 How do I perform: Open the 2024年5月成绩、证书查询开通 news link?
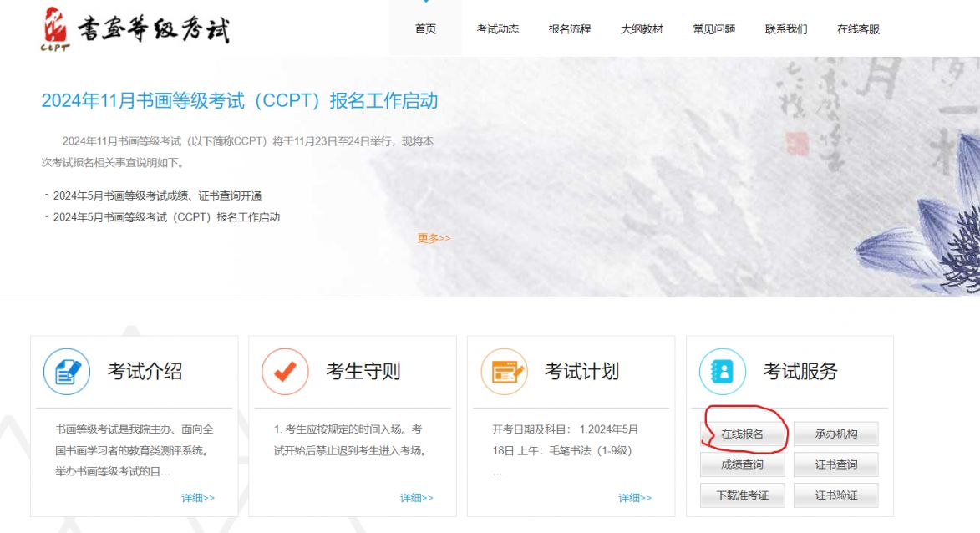158,195
